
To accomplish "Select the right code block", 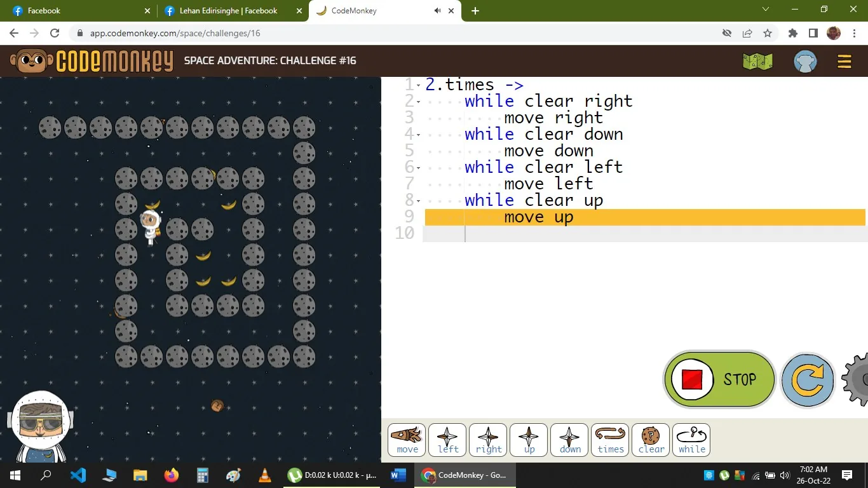I will point(487,440).
